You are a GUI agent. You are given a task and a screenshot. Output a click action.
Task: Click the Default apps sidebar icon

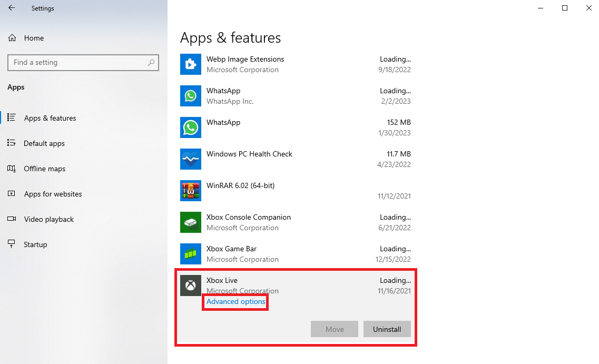12,143
